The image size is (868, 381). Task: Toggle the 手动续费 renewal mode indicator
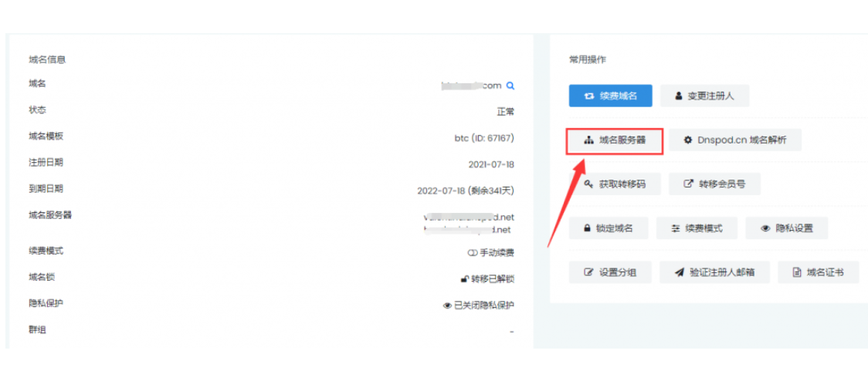tap(491, 253)
